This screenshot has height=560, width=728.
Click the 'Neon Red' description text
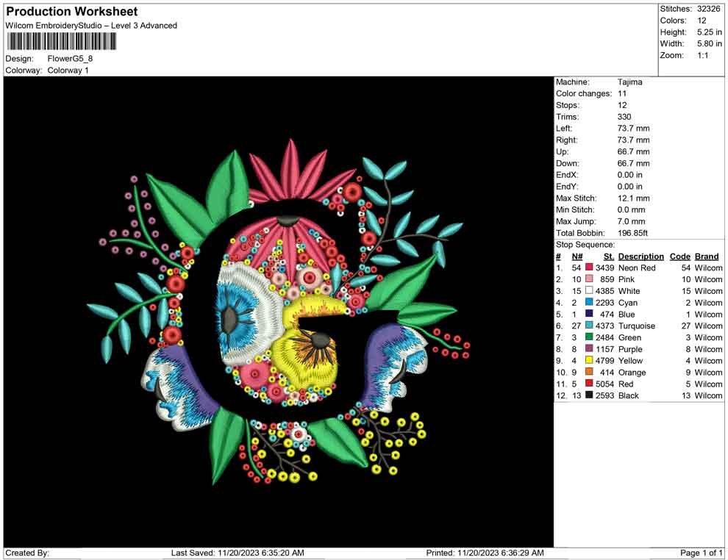(637, 268)
